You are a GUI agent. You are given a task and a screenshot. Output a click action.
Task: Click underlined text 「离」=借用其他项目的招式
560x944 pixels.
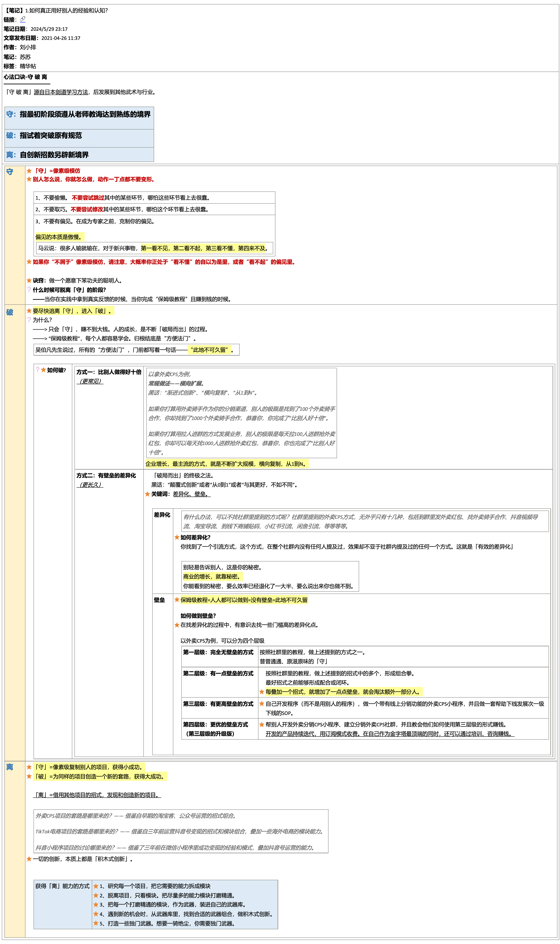click(97, 795)
